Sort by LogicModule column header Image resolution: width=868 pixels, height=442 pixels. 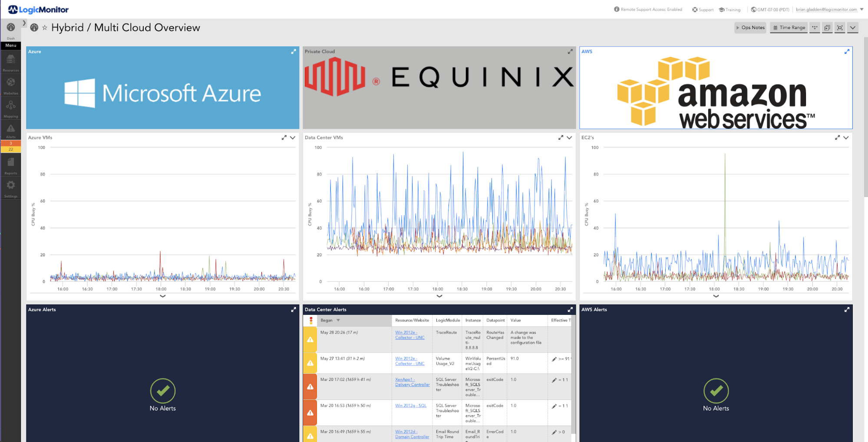(448, 321)
